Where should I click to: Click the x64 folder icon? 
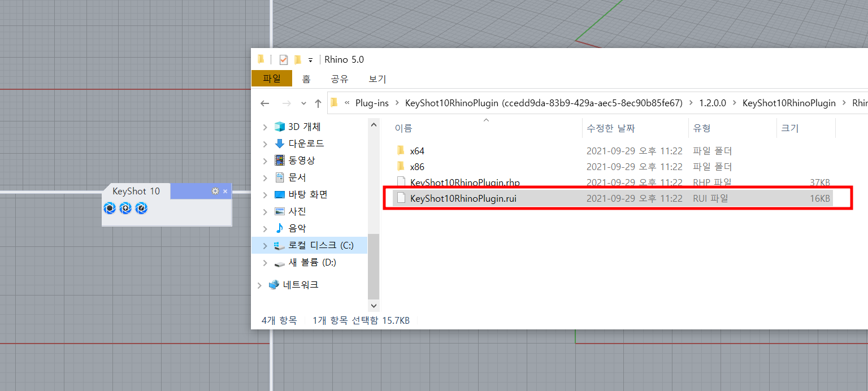401,150
